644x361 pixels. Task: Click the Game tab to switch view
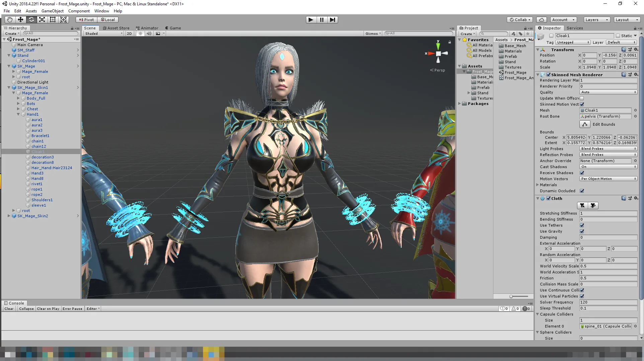[174, 27]
